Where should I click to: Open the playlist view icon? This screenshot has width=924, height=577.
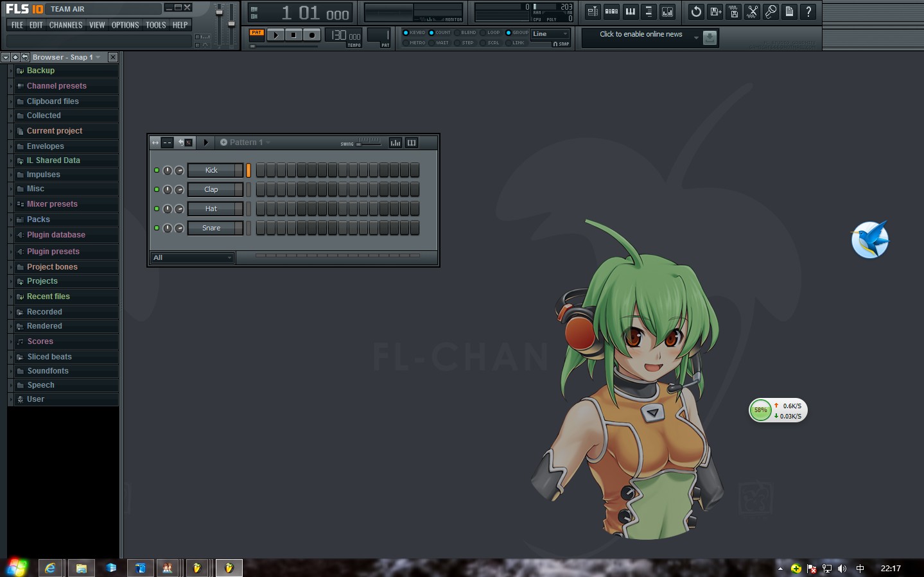593,12
